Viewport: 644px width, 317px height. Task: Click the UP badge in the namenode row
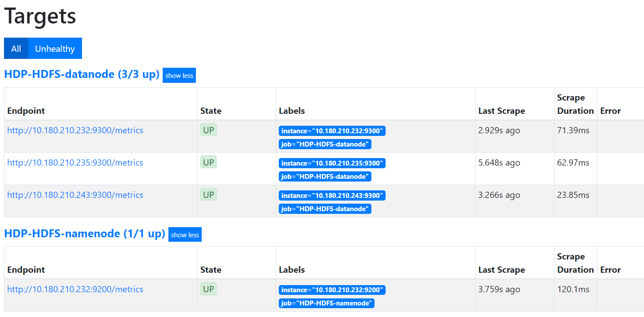[x=208, y=289]
